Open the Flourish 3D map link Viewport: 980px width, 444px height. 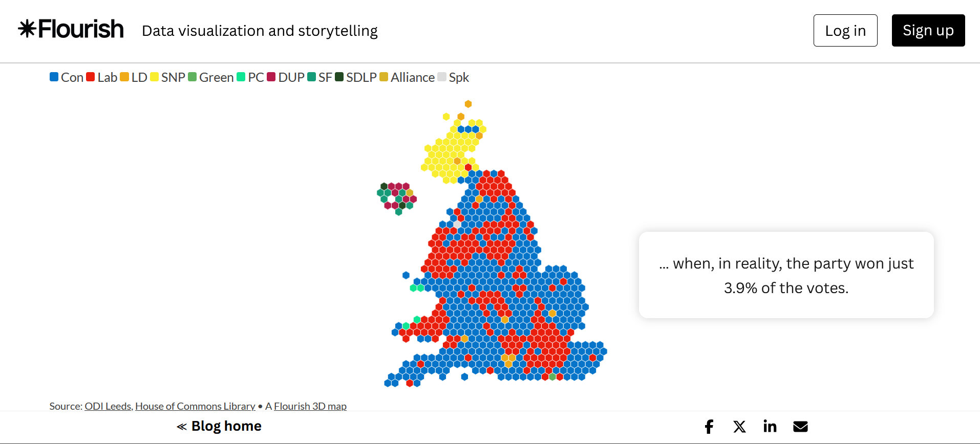pyautogui.click(x=310, y=406)
